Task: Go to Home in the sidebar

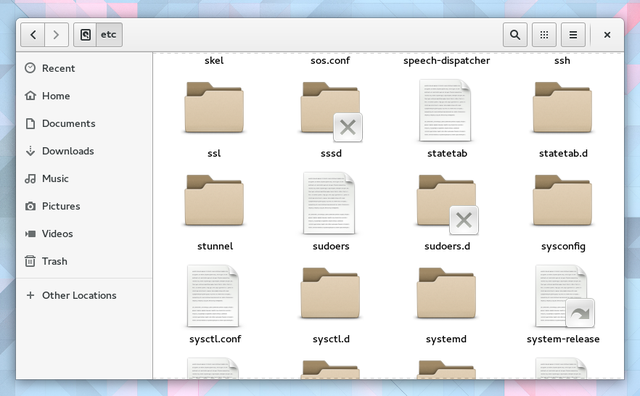Action: pyautogui.click(x=84, y=96)
